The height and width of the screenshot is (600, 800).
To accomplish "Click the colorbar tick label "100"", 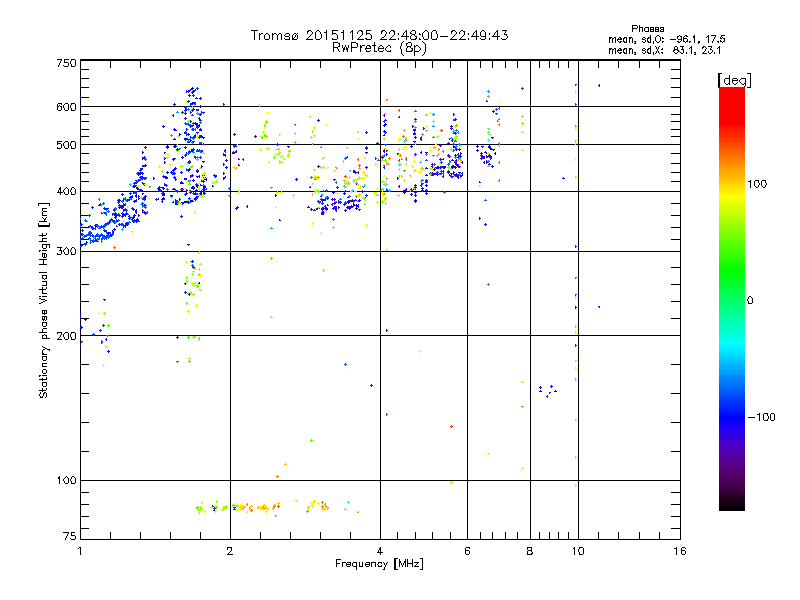I will pyautogui.click(x=757, y=184).
